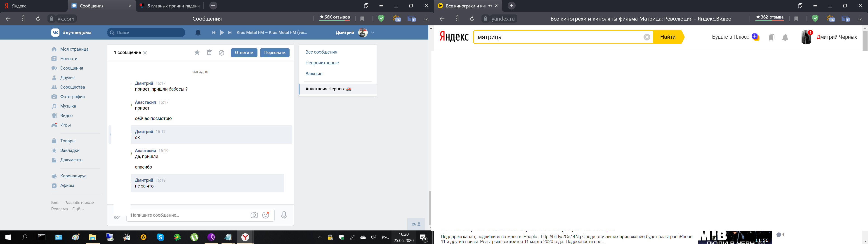Mark selected message as important star icon
The width and height of the screenshot is (868, 244).
197,53
